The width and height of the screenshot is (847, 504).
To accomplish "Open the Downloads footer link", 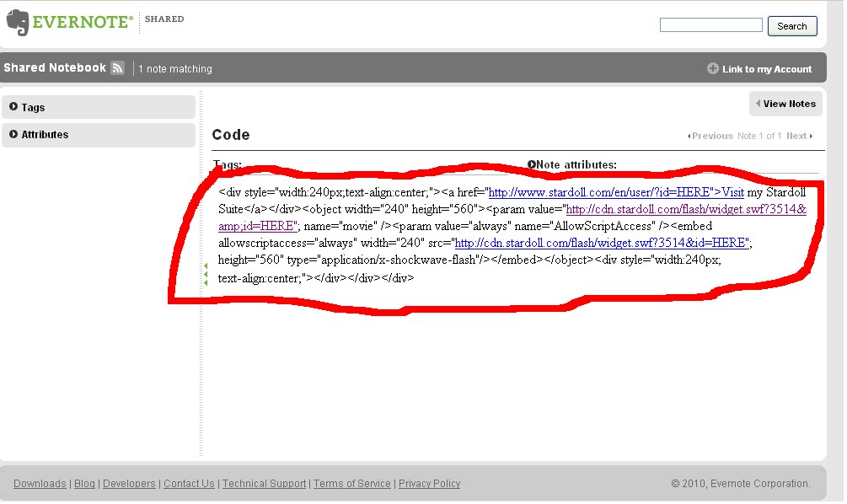I will [x=40, y=484].
